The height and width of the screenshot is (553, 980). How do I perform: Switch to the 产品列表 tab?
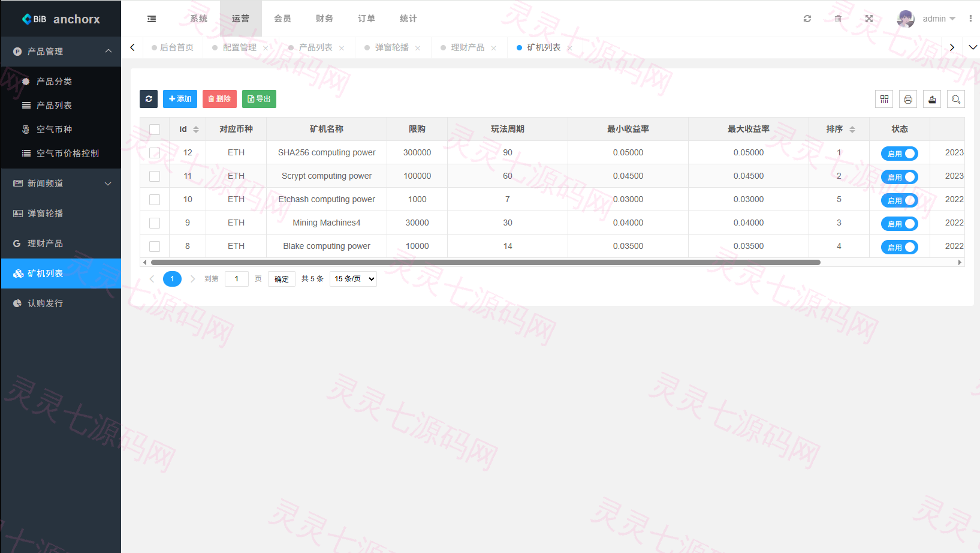point(315,47)
